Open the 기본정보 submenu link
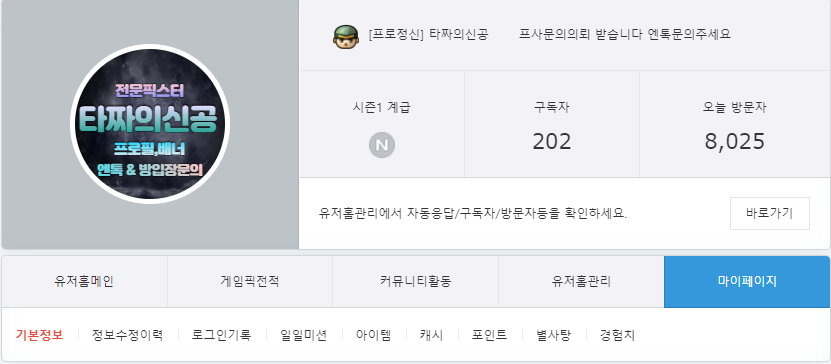This screenshot has height=364, width=831. (x=40, y=335)
